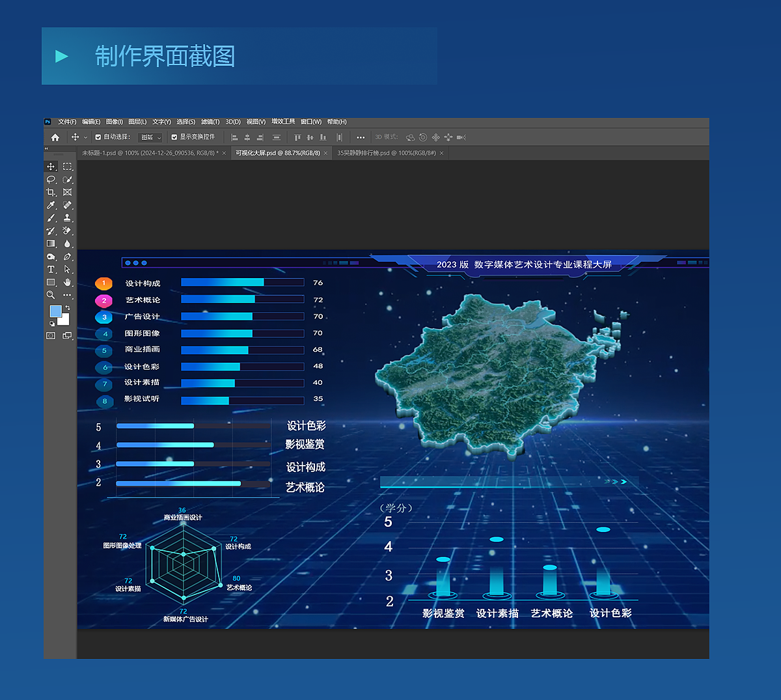
Task: Select the Rectangle shape tool
Action: [51, 282]
